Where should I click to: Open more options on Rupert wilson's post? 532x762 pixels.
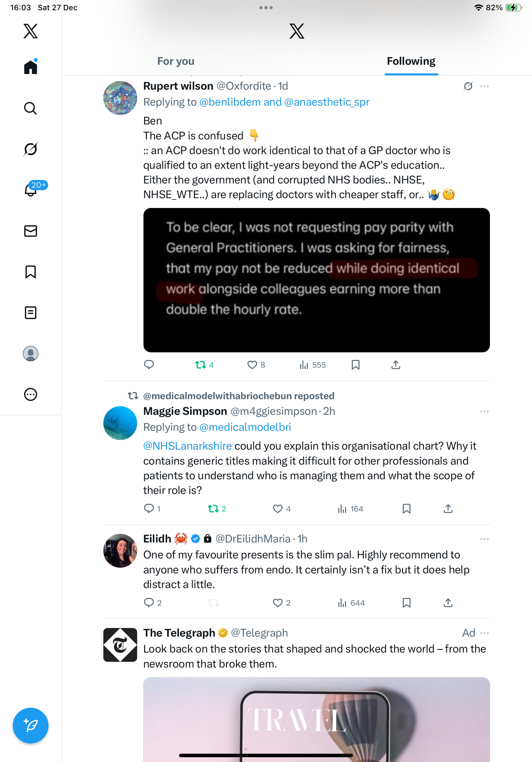[x=484, y=86]
